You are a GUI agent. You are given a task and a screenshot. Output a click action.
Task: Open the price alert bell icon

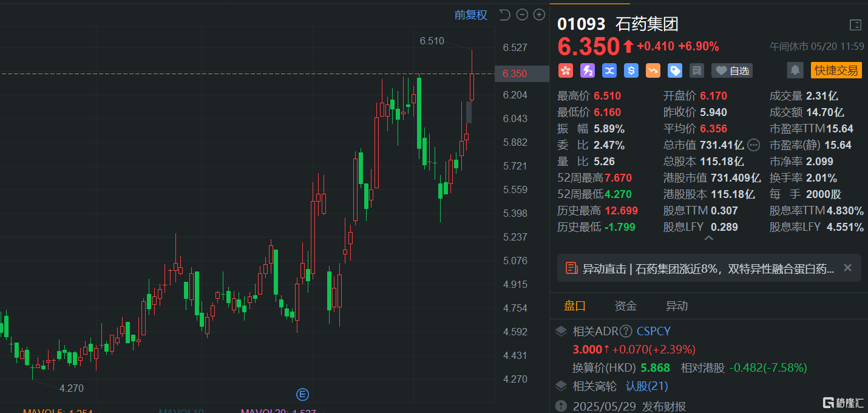click(795, 70)
